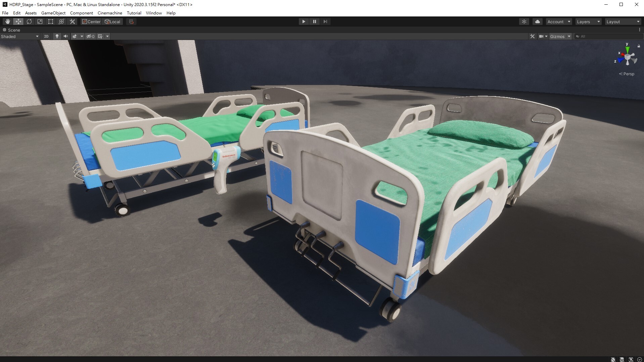This screenshot has height=362, width=644.
Task: Click the Pause button
Action: 314,21
